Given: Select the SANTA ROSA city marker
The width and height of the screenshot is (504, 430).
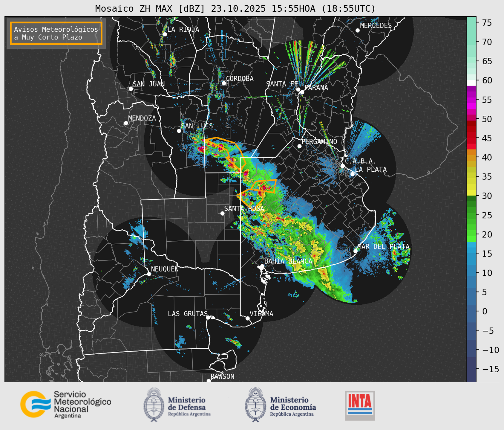Looking at the screenshot, I should coord(222,214).
